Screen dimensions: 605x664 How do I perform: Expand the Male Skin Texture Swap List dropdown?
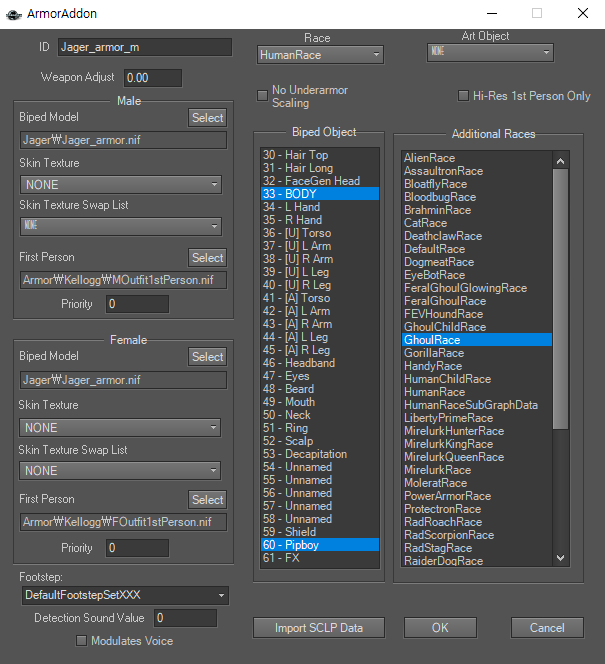121,226
